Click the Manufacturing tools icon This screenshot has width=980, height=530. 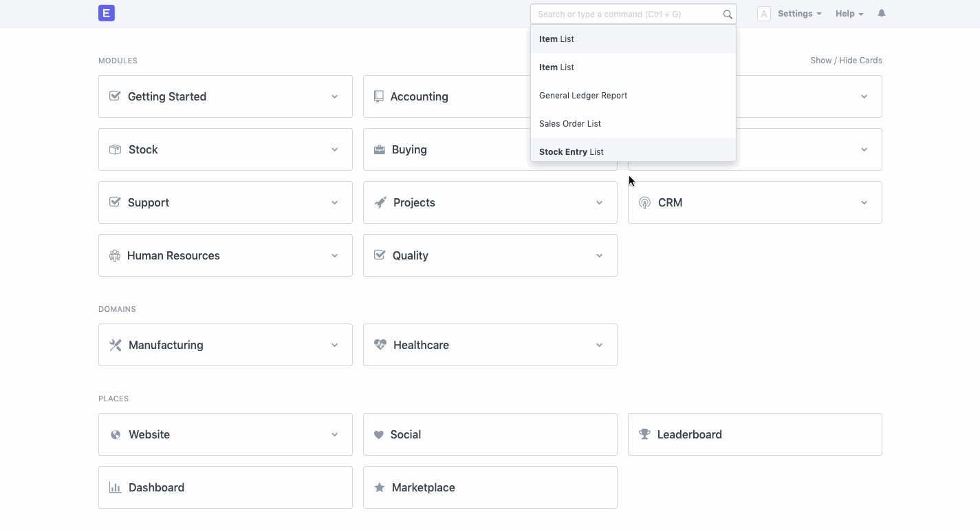pos(115,345)
